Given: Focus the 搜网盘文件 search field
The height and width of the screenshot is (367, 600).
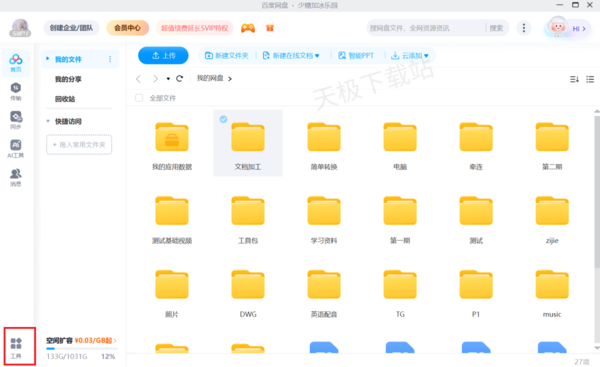Looking at the screenshot, I should click(x=427, y=28).
